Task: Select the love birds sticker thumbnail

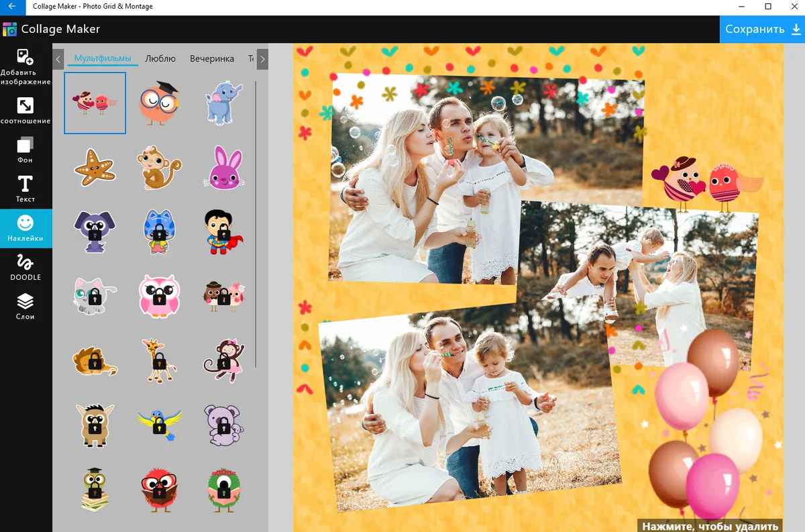Action: pyautogui.click(x=95, y=103)
